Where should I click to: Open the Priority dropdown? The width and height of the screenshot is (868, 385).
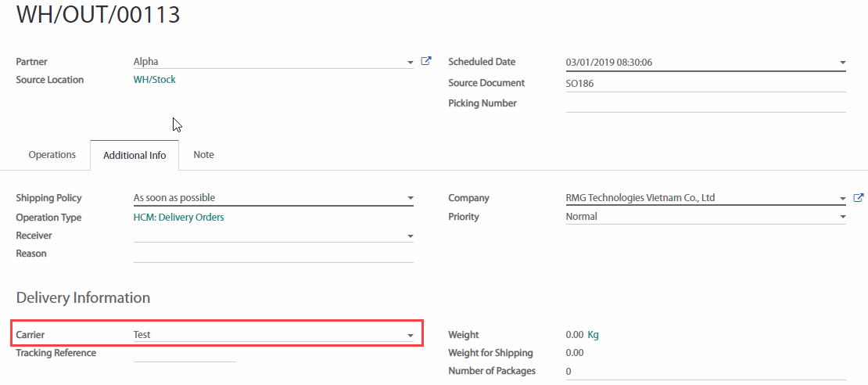click(842, 218)
